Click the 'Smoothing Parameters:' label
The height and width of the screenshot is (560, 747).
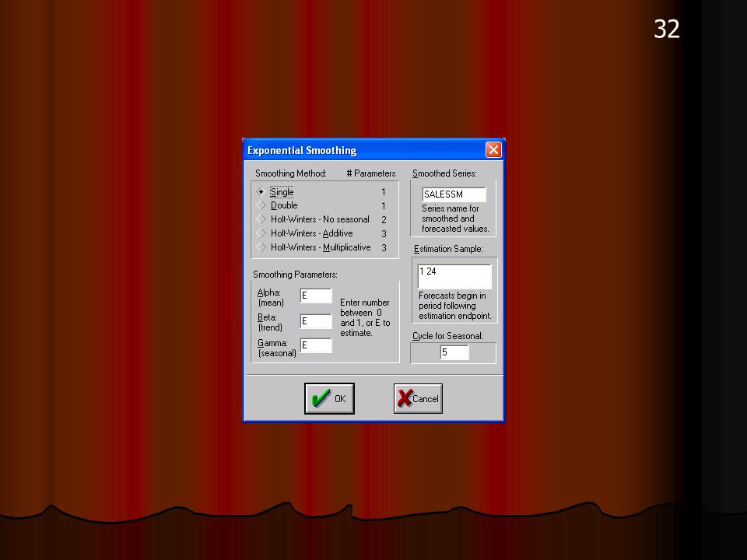(x=295, y=275)
